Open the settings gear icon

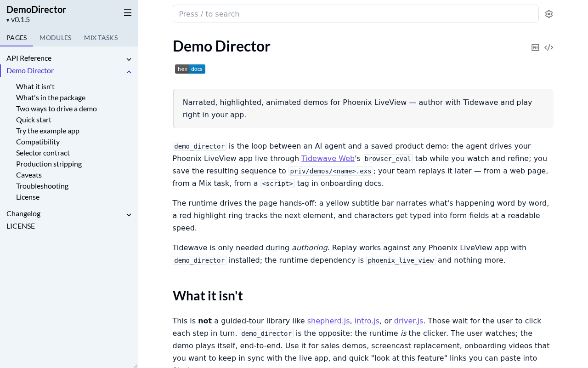(x=549, y=14)
